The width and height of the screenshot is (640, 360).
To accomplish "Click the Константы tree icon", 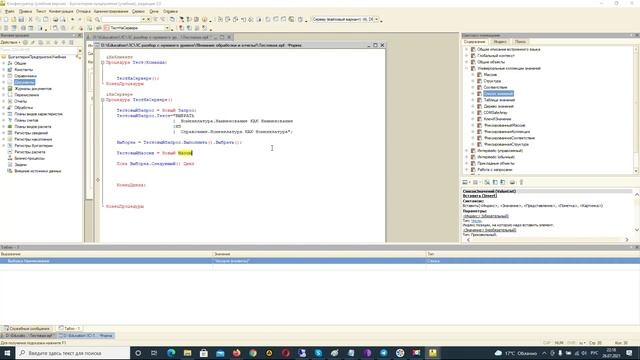I will 10,70.
